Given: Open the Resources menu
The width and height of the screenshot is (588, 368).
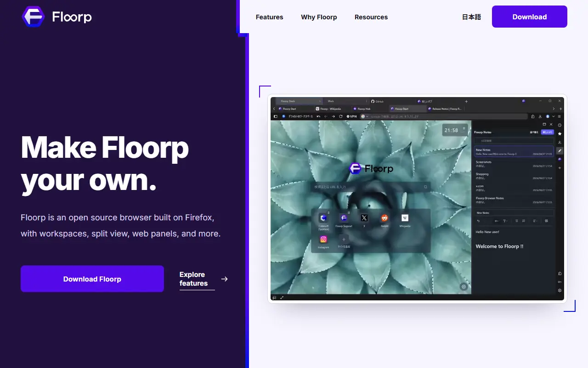Looking at the screenshot, I should (x=371, y=17).
